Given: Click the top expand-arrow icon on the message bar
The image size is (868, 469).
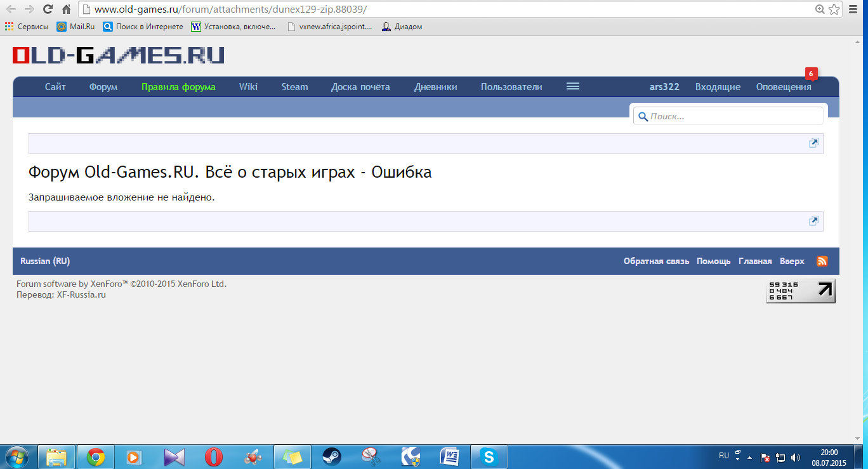Looking at the screenshot, I should (x=813, y=143).
